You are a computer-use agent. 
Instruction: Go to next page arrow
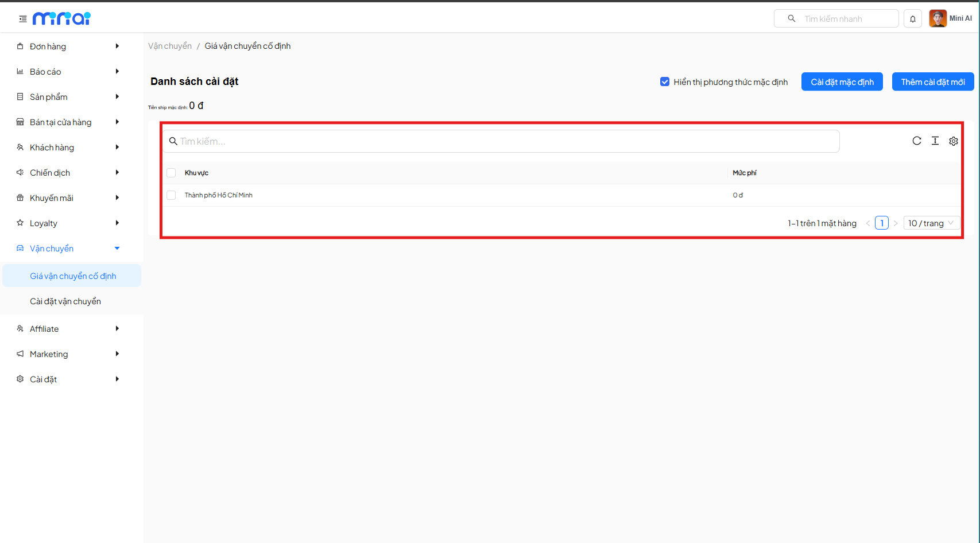[895, 223]
